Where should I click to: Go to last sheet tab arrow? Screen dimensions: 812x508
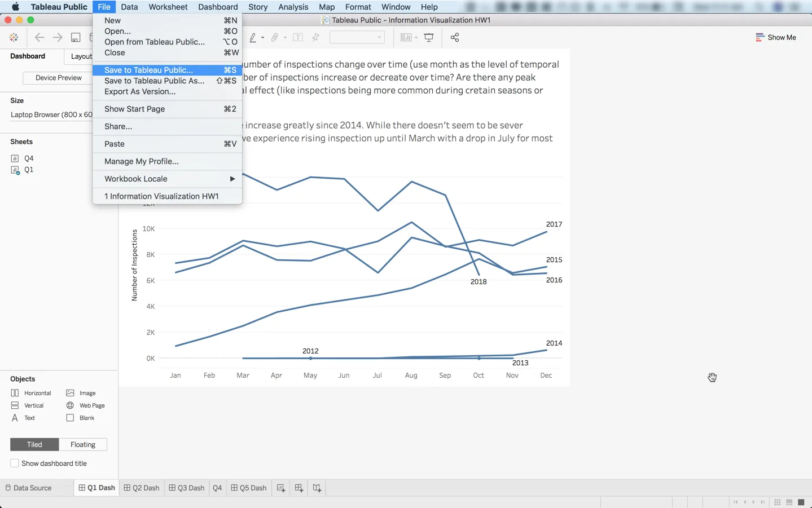point(763,502)
